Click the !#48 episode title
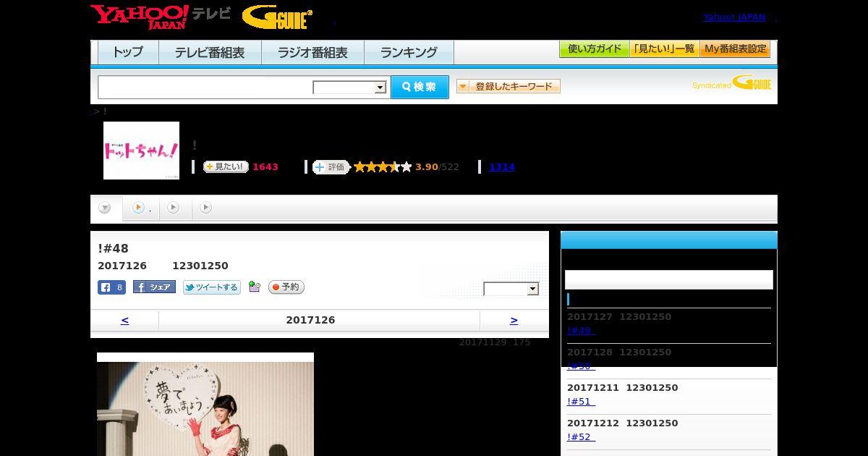 click(x=113, y=249)
